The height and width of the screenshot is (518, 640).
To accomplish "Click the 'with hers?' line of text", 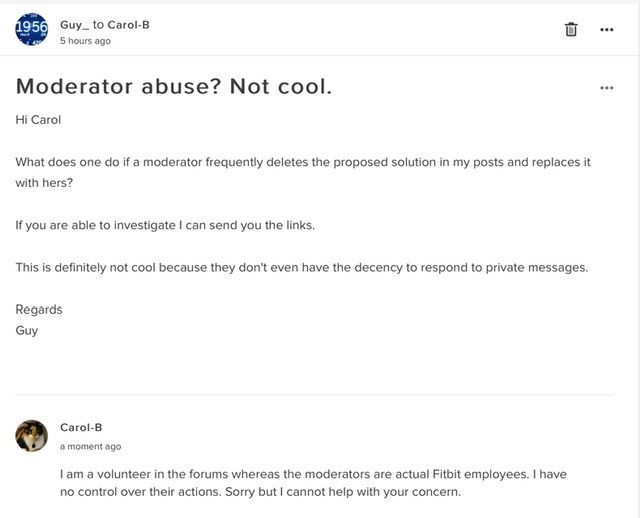I will click(44, 183).
